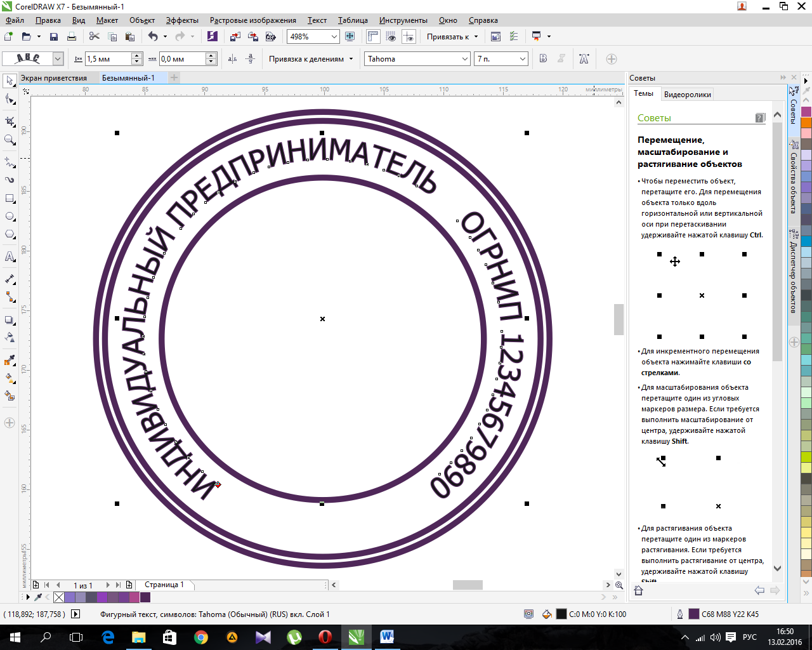
Task: Open the Файл menu
Action: coord(15,20)
